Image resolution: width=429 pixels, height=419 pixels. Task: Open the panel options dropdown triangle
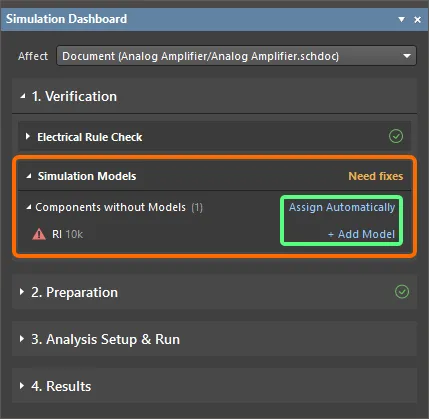pyautogui.click(x=401, y=20)
